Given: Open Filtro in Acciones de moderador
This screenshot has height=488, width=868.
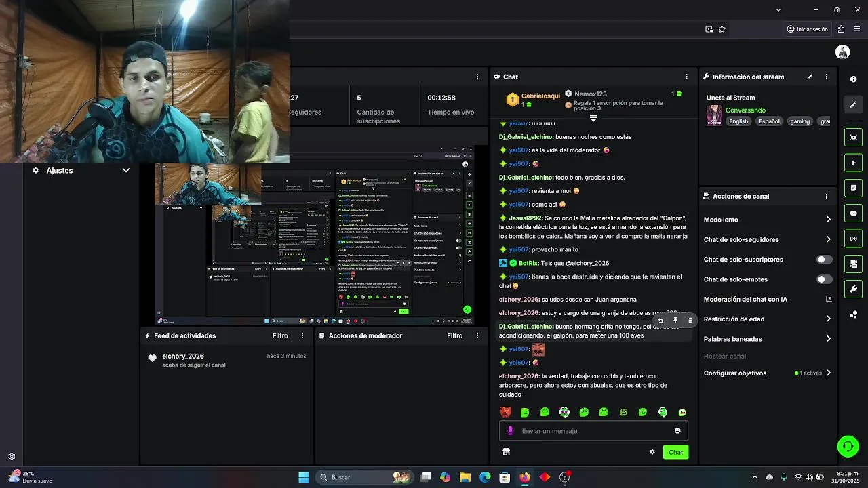Looking at the screenshot, I should pos(455,335).
